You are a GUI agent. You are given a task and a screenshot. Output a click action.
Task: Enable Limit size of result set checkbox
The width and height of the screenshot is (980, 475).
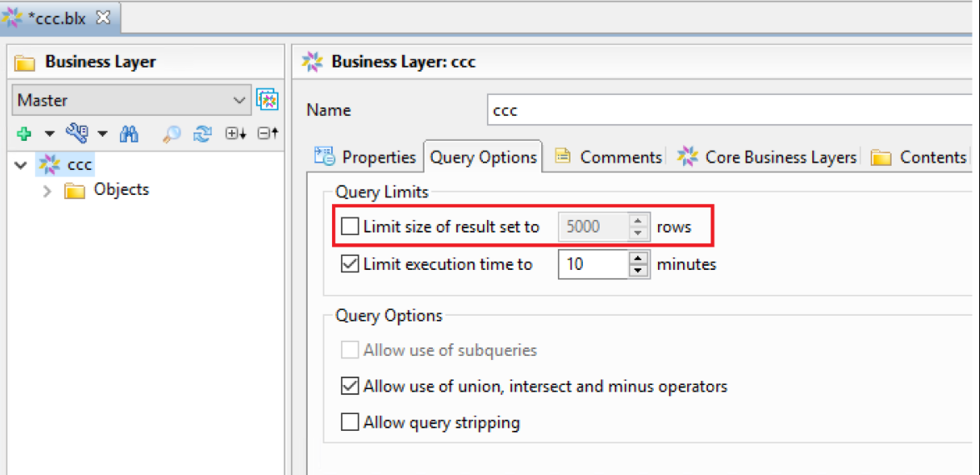click(350, 227)
